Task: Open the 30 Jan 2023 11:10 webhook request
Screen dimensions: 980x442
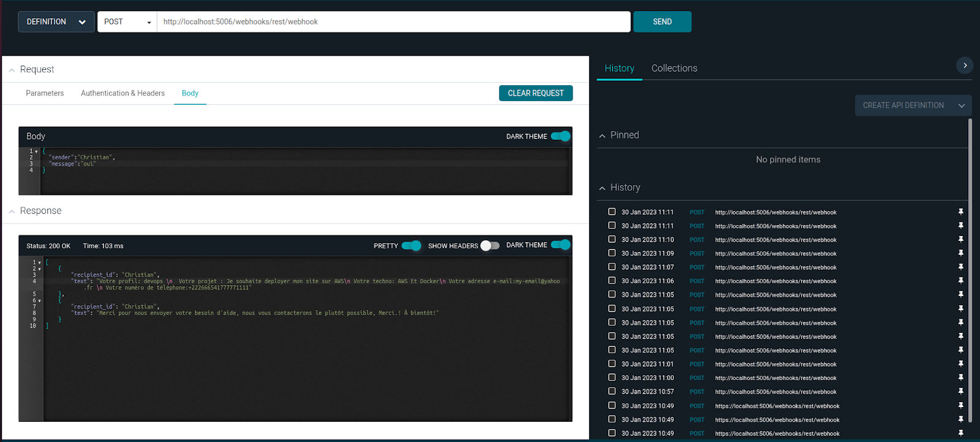Action: click(x=775, y=240)
